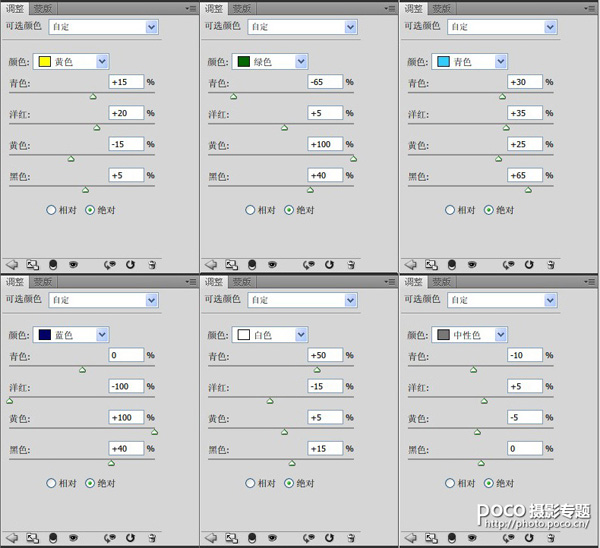Toggle eye visibility in Green (绿色) panel
Screen dimensions: 600x548
tap(272, 264)
